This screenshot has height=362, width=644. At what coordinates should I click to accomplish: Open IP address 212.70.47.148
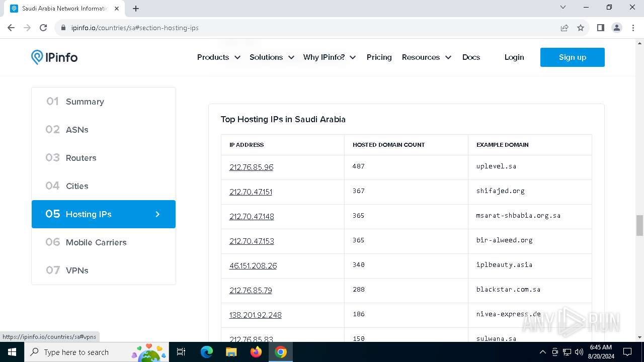[252, 216]
